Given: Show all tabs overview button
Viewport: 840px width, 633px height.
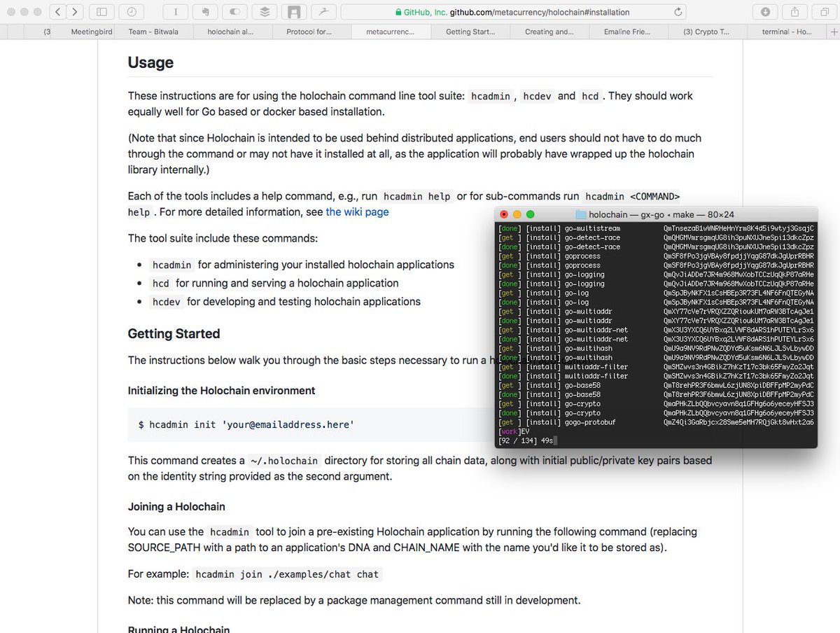Looking at the screenshot, I should coord(824,12).
